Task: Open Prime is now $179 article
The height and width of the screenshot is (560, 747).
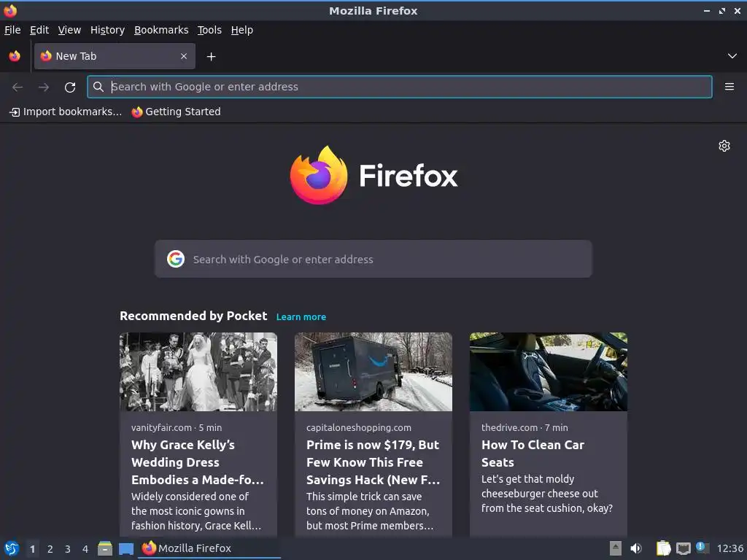Action: pyautogui.click(x=373, y=462)
